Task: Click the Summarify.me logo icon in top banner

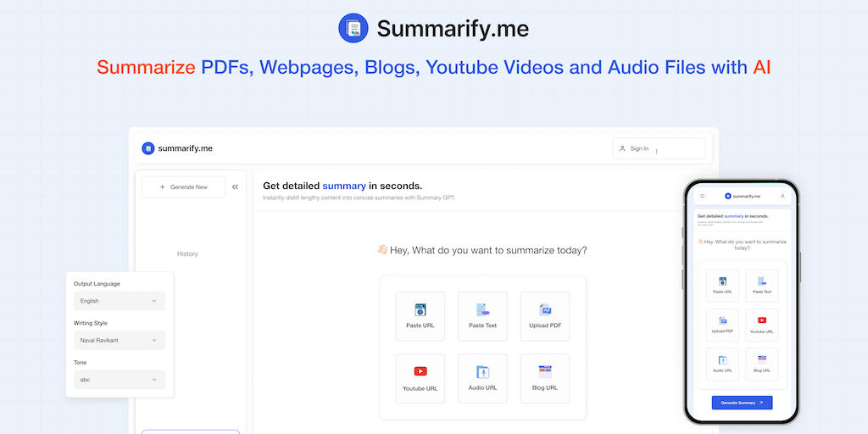Action: coord(353,28)
